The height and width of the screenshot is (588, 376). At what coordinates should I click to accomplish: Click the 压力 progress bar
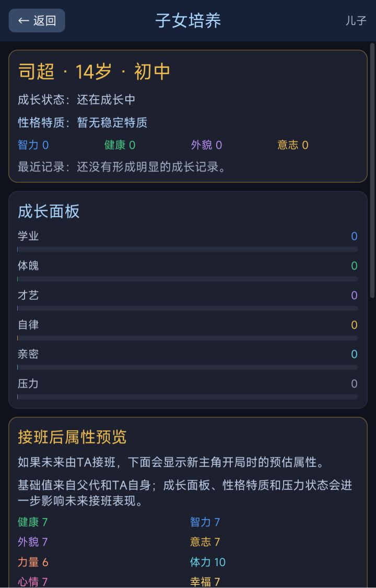click(187, 397)
